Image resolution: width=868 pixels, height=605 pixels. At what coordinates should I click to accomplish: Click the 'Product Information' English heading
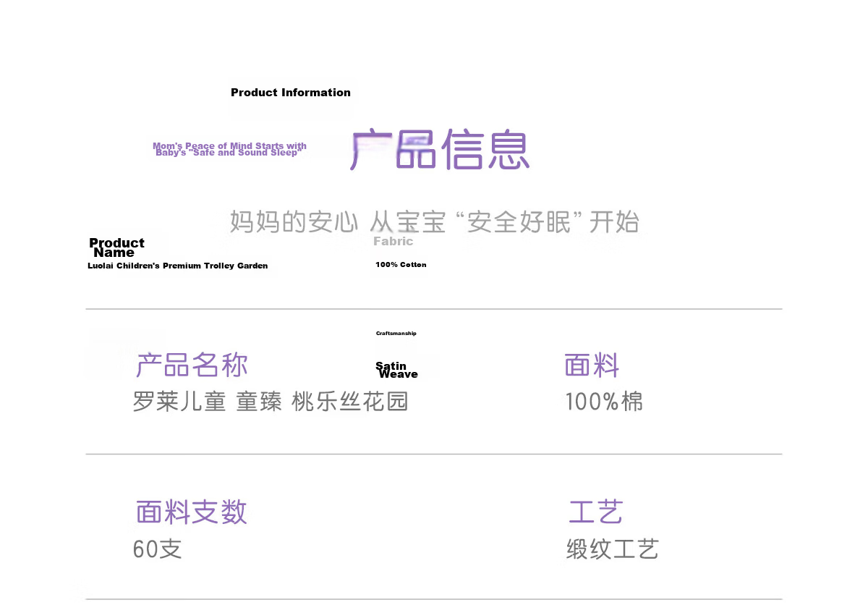click(x=291, y=93)
